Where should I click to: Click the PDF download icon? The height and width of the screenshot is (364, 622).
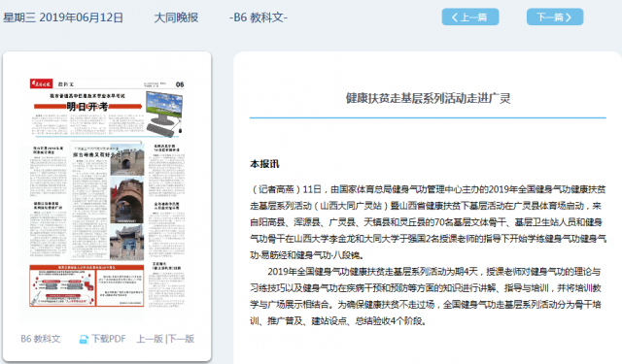pyautogui.click(x=84, y=339)
